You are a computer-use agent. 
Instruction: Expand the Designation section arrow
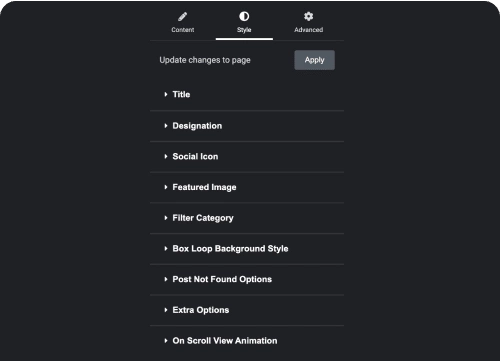pyautogui.click(x=166, y=126)
